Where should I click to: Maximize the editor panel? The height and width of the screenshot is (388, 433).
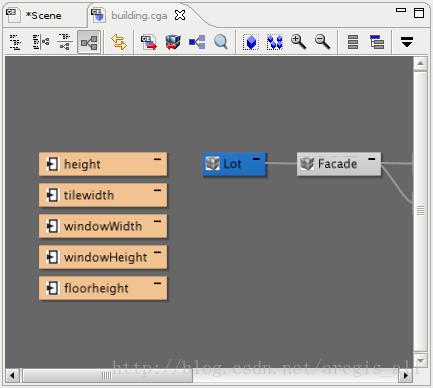(419, 13)
